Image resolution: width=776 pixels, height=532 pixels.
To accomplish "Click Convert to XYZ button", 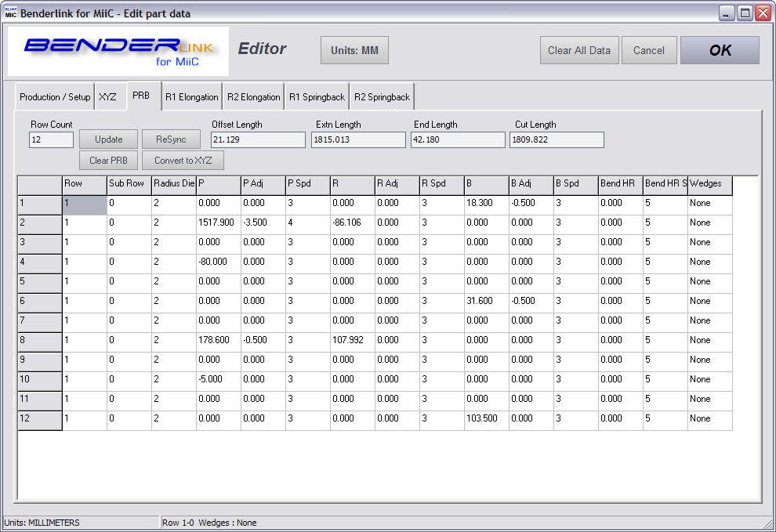I will 183,161.
